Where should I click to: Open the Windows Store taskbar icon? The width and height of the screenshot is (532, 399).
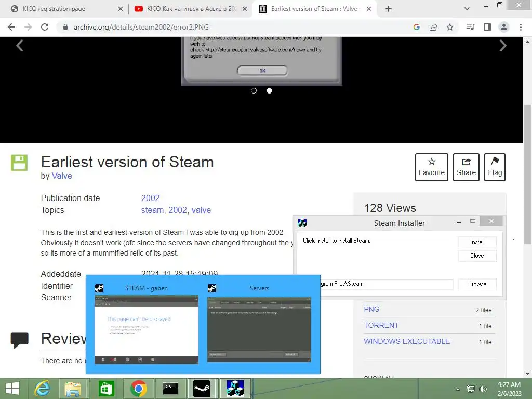106,389
